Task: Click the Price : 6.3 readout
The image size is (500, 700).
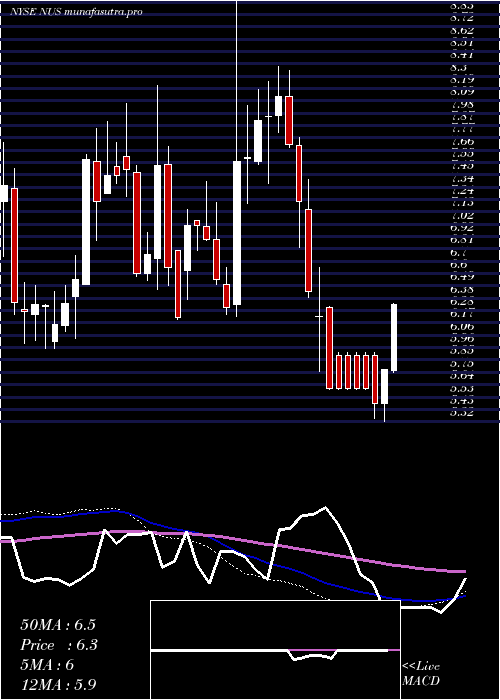Action: click(x=59, y=645)
